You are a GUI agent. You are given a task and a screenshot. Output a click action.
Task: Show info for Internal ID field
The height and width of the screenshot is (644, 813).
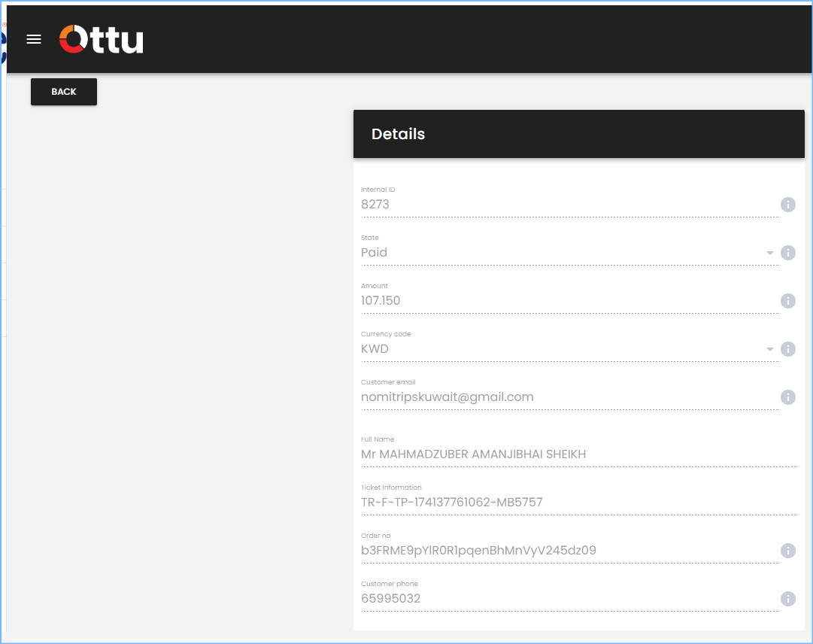(x=787, y=205)
